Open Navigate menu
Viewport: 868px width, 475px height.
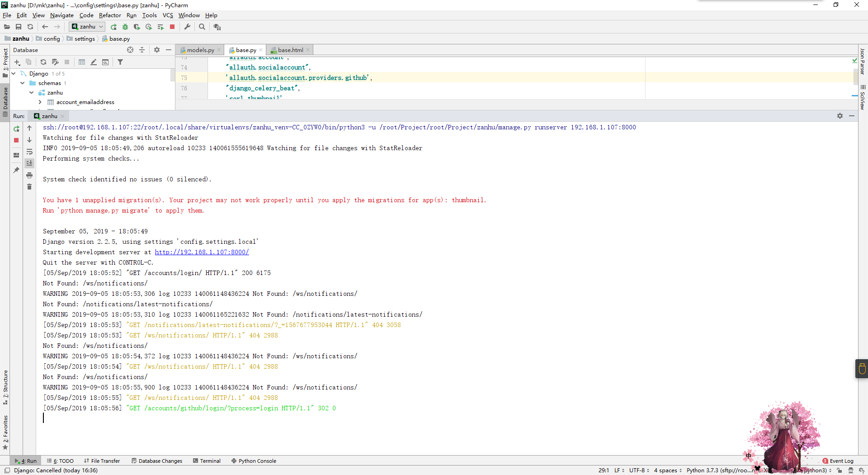(x=62, y=15)
